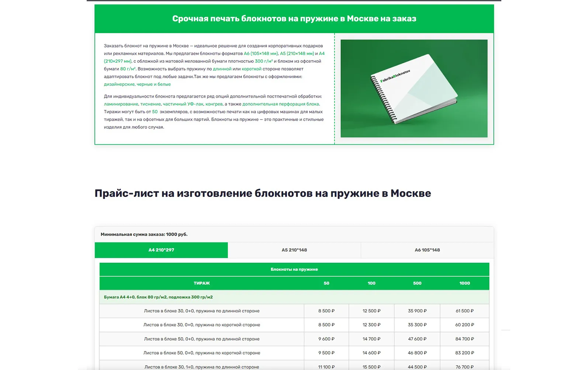Click the ТИРАЖ column header
588x370 pixels.
pos(202,283)
